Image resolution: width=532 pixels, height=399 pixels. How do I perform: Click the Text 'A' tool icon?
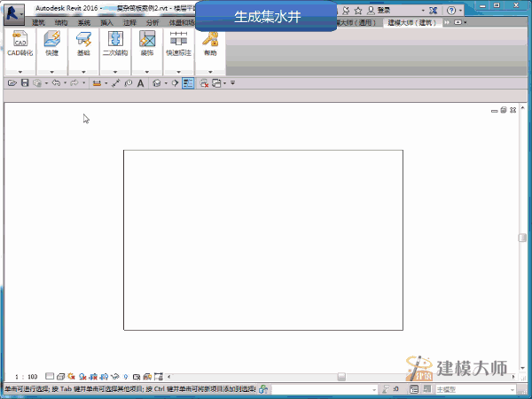140,83
